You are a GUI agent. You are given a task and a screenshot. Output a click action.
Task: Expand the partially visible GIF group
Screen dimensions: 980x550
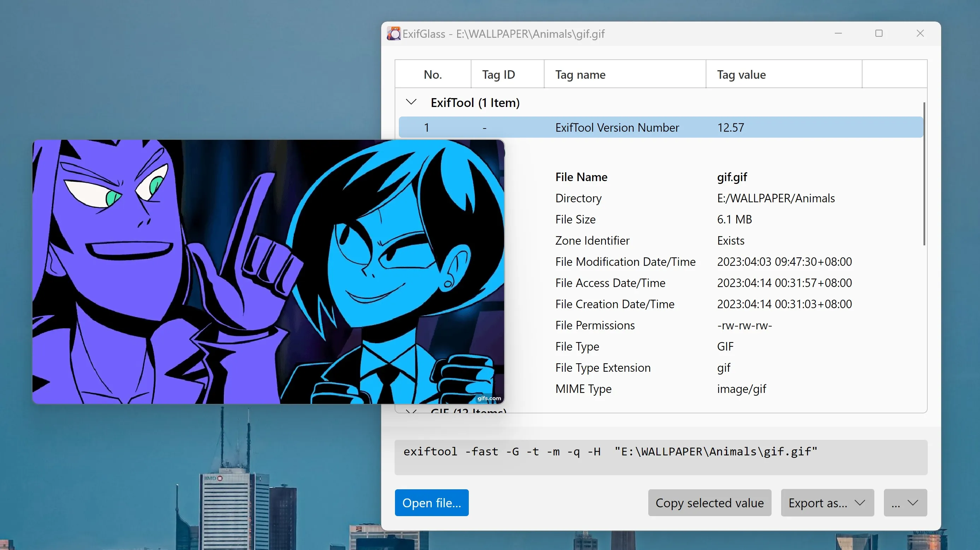(x=411, y=411)
